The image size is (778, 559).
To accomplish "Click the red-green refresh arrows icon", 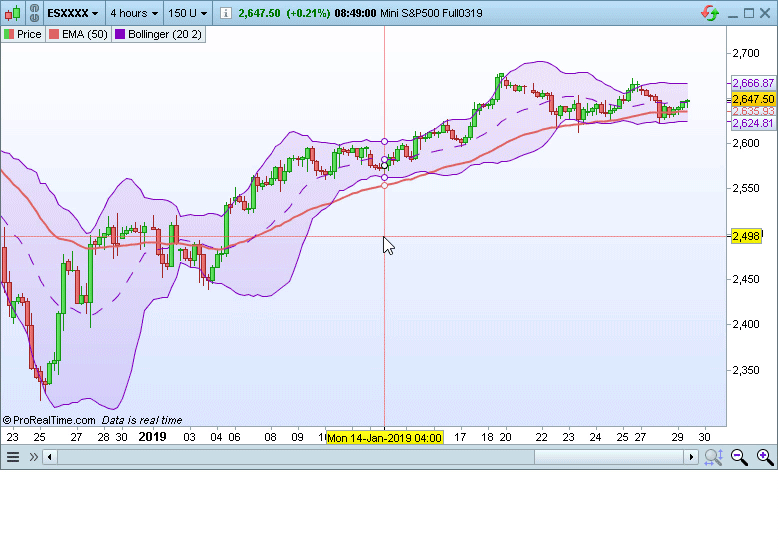I will (710, 14).
